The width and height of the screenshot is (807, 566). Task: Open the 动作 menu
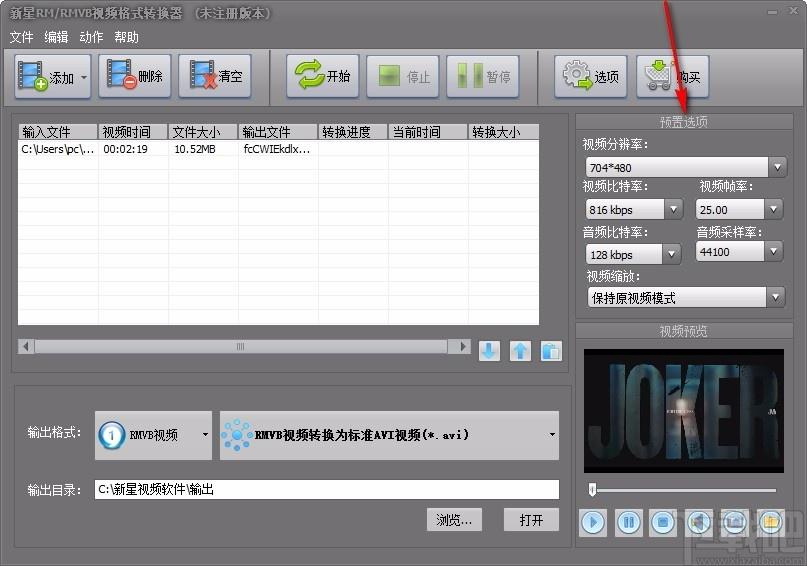[x=91, y=37]
